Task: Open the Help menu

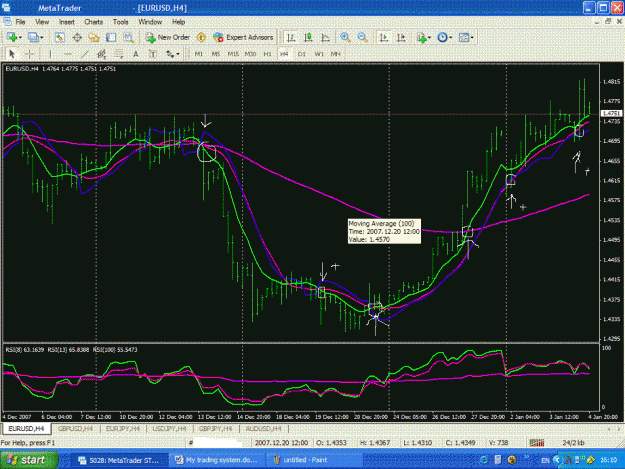Action: point(178,22)
